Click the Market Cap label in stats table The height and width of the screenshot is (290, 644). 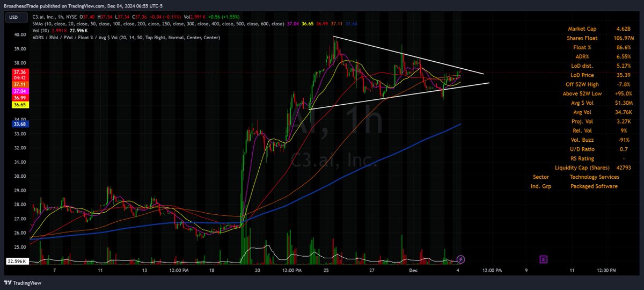coord(583,28)
